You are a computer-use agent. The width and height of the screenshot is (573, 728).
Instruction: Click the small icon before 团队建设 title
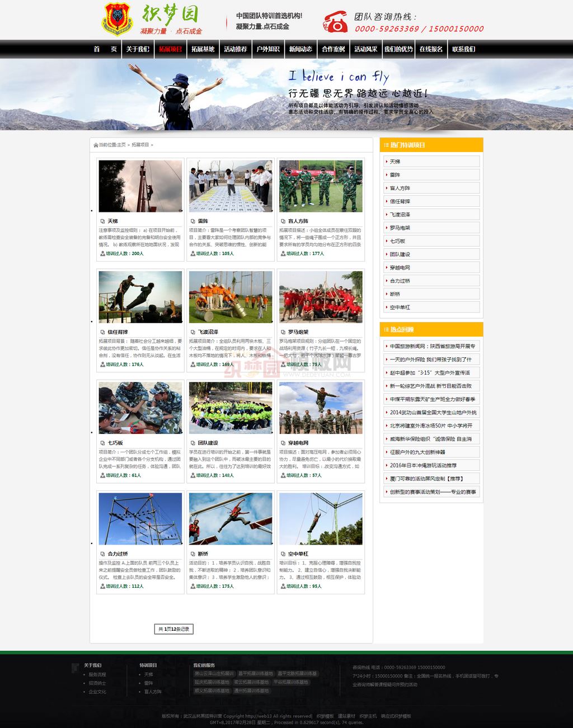[192, 443]
